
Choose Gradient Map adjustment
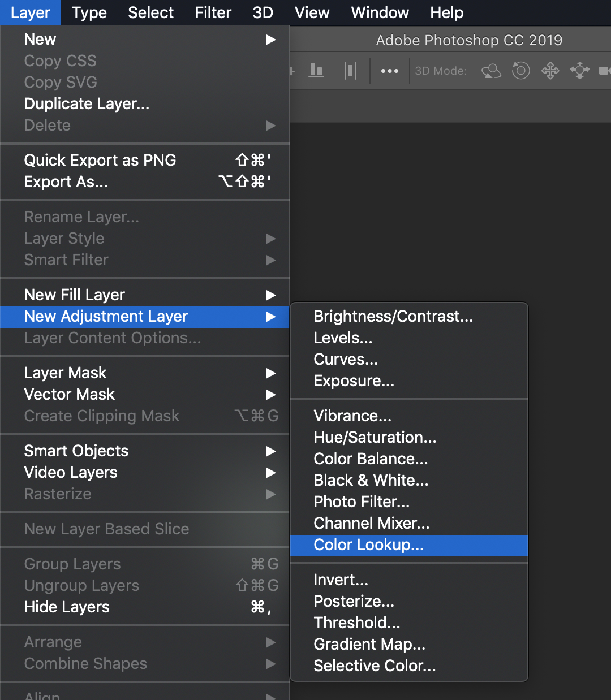point(369,645)
